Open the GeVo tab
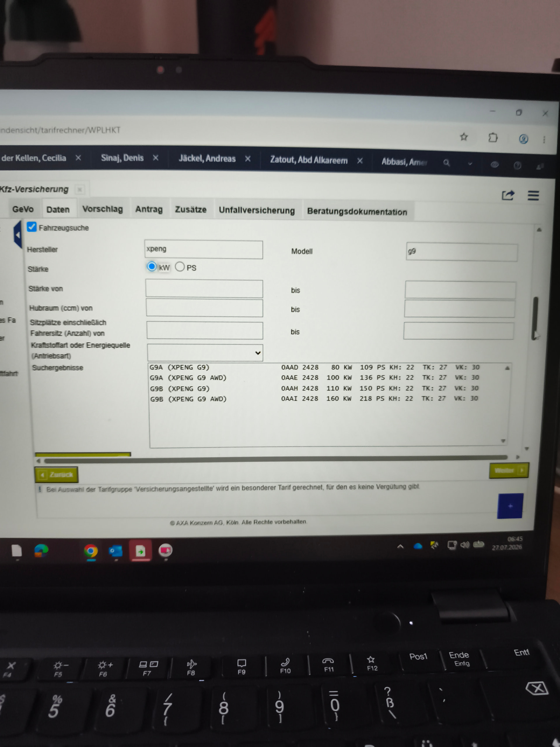The image size is (560, 747). click(x=23, y=209)
